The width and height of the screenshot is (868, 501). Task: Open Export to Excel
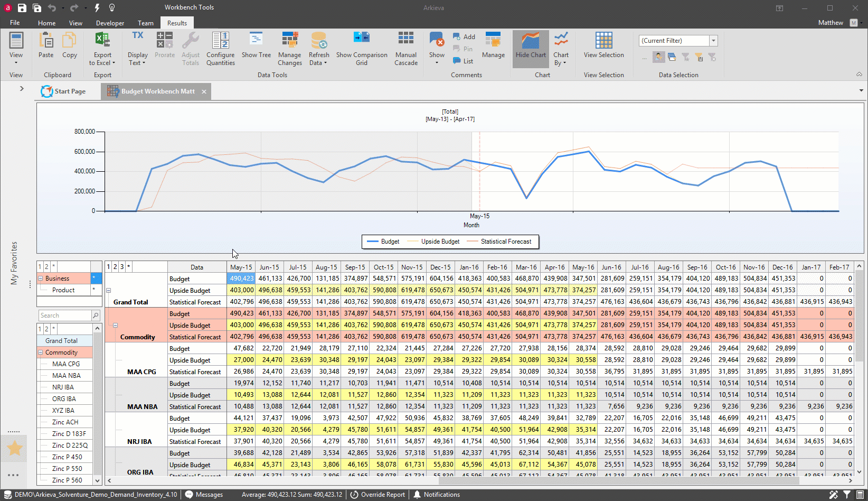(102, 49)
